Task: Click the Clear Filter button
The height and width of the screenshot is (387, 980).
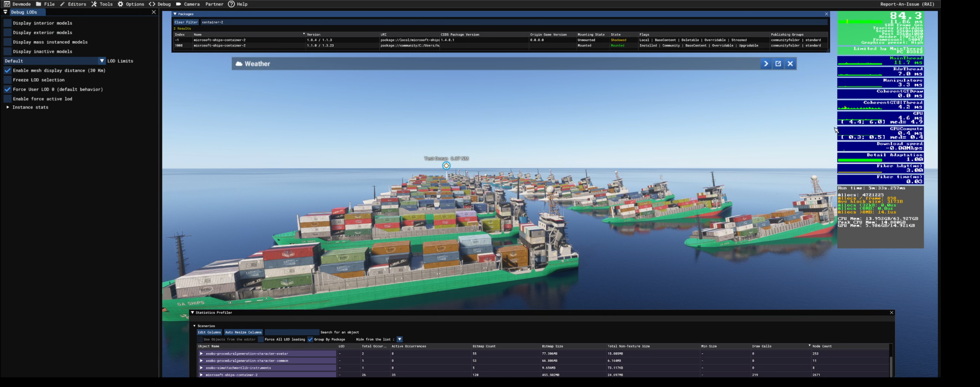Action: tap(186, 22)
